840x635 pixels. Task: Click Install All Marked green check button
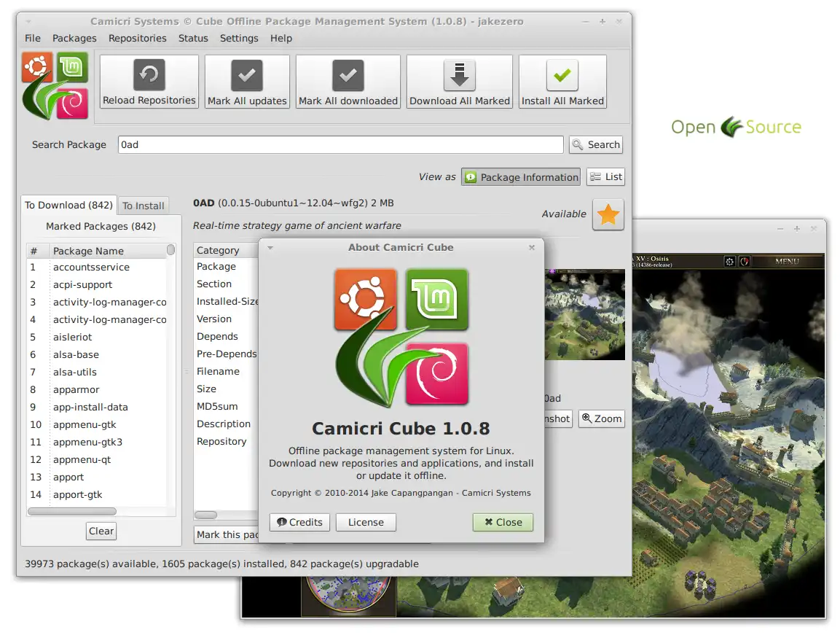point(562,82)
